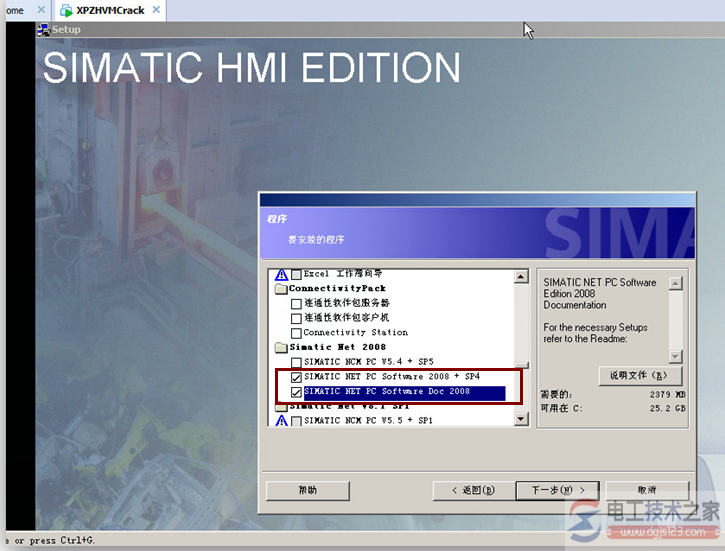Click the Simatic Net 2008 folder icon
The width and height of the screenshot is (725, 551).
(x=281, y=348)
